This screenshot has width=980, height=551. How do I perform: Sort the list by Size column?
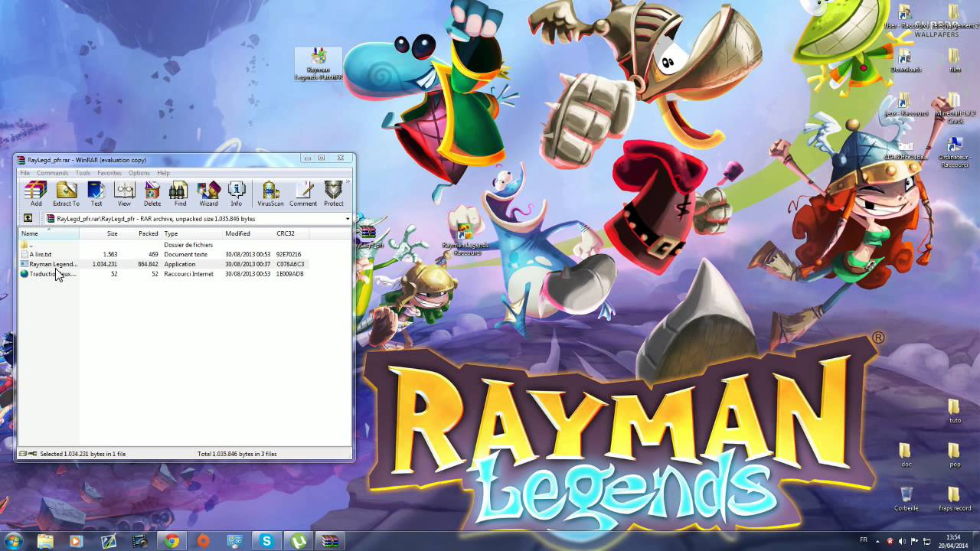tap(100, 233)
